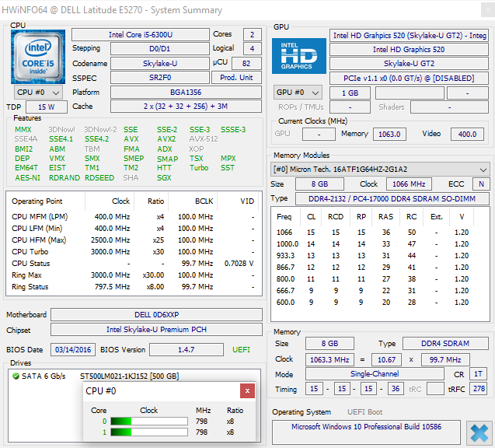Viewport: 495px width, 448px height.
Task: Click the BGA1356 platform field
Action: click(x=186, y=93)
